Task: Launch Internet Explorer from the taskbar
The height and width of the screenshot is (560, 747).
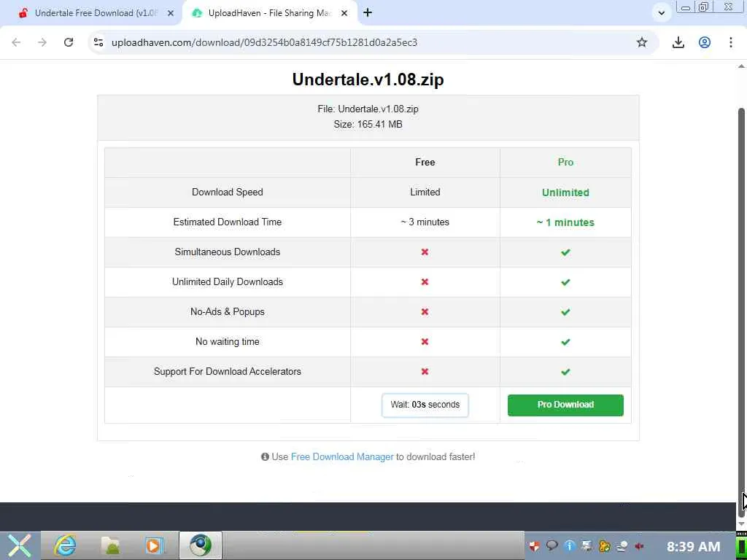Action: (x=65, y=545)
